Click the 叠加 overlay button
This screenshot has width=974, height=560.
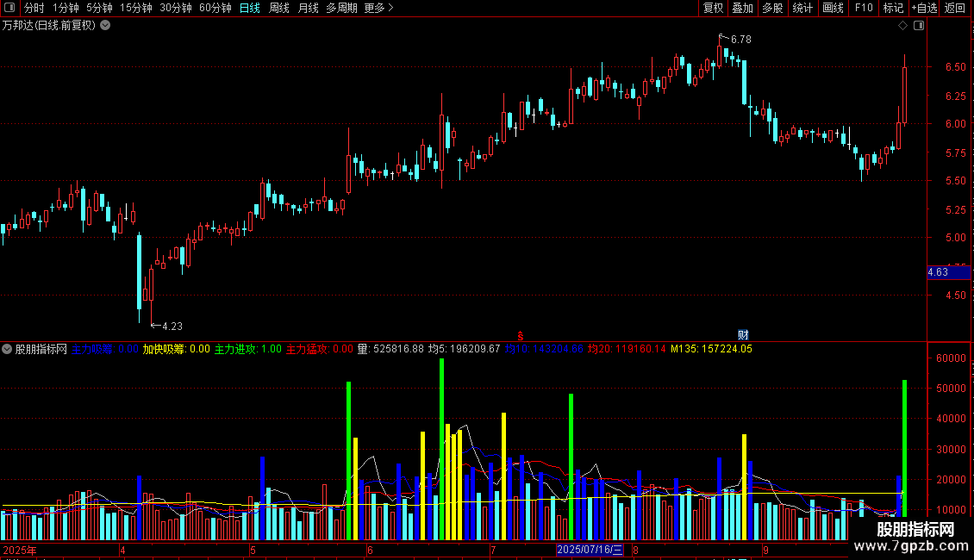click(x=742, y=8)
